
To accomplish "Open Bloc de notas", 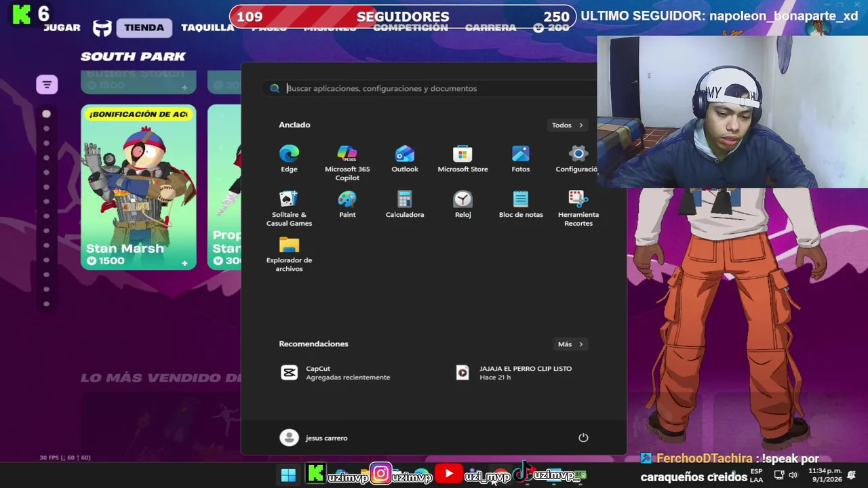I will 521,205.
